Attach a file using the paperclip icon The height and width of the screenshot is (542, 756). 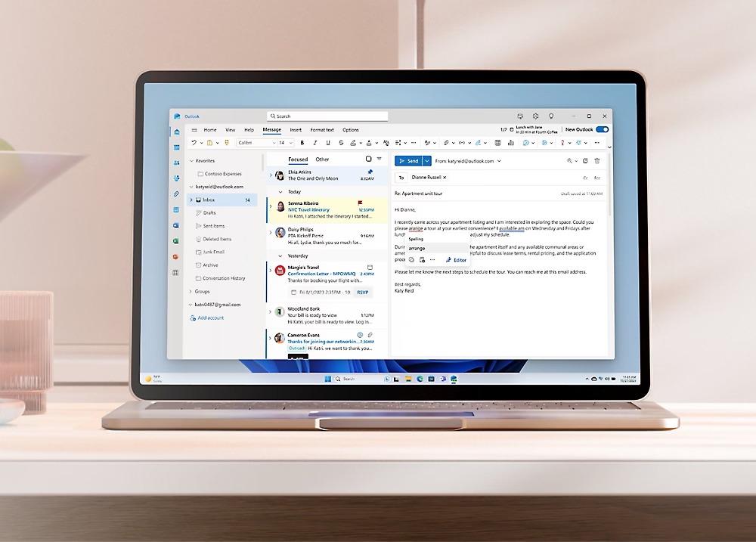(445, 143)
